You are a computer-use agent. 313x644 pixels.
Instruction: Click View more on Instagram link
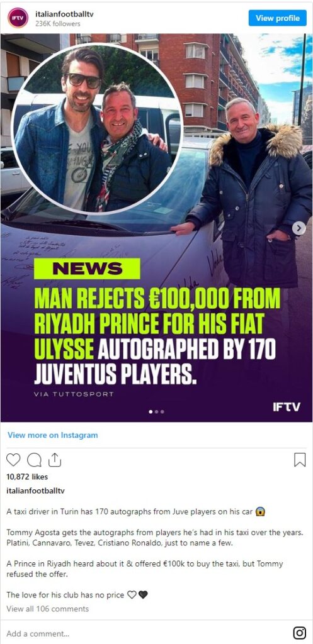53,435
